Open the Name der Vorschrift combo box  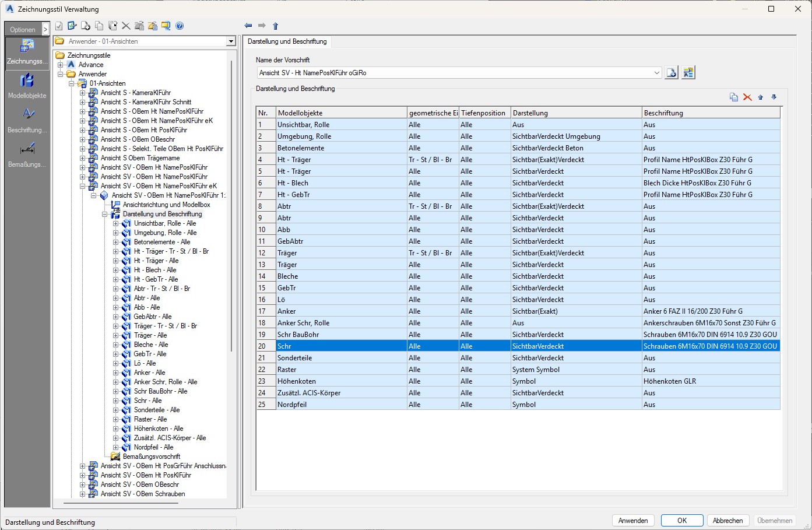coord(656,73)
